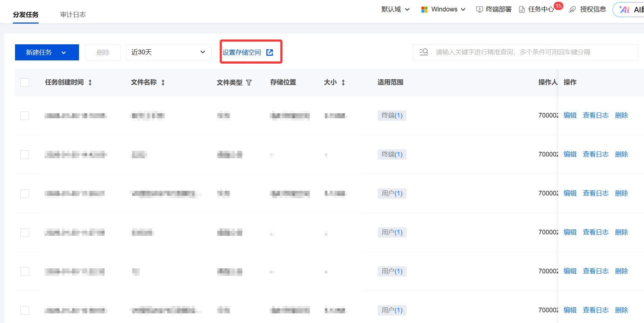Open the 默认域 domain dropdown
Screen dimensions: 644x323
[395, 10]
